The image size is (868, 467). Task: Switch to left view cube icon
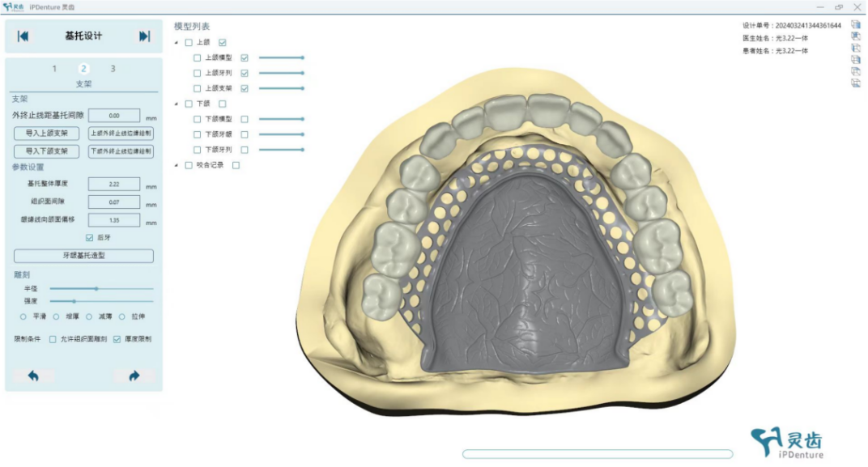[x=856, y=49]
